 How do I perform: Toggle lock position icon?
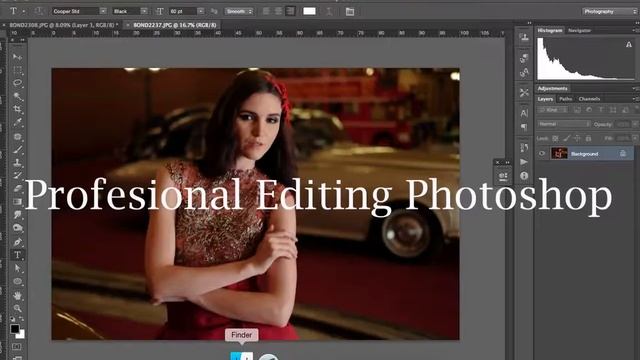point(577,139)
